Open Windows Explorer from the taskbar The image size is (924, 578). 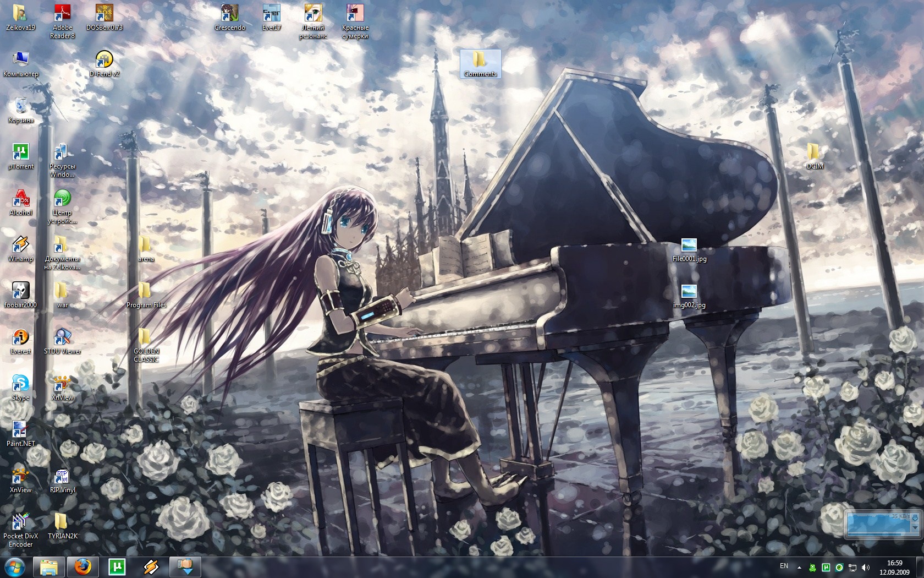[x=49, y=567]
